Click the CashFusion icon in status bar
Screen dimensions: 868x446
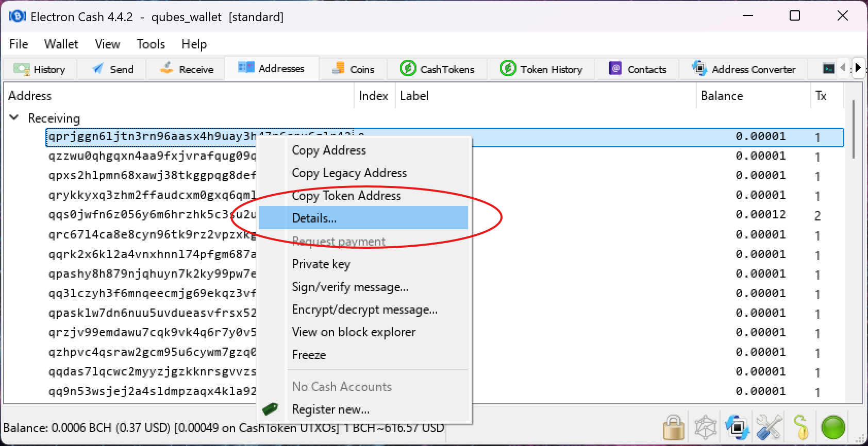click(x=706, y=427)
